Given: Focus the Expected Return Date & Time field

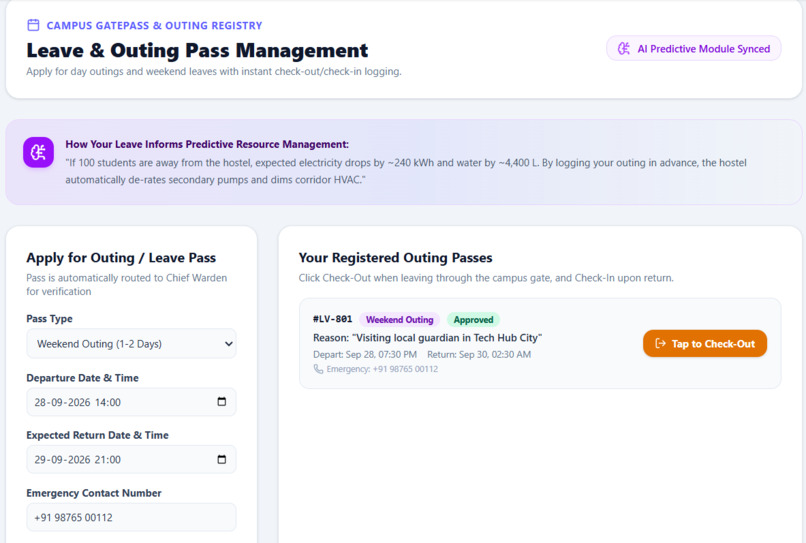Looking at the screenshot, I should coord(131,460).
